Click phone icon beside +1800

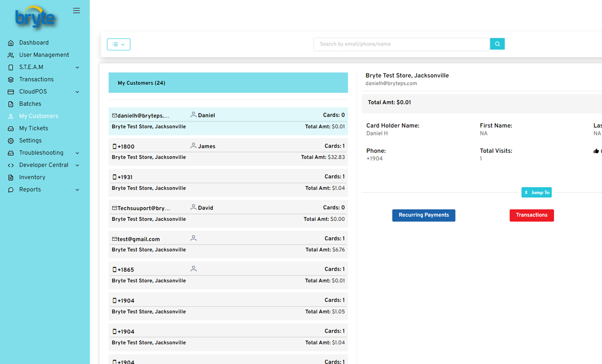click(114, 147)
